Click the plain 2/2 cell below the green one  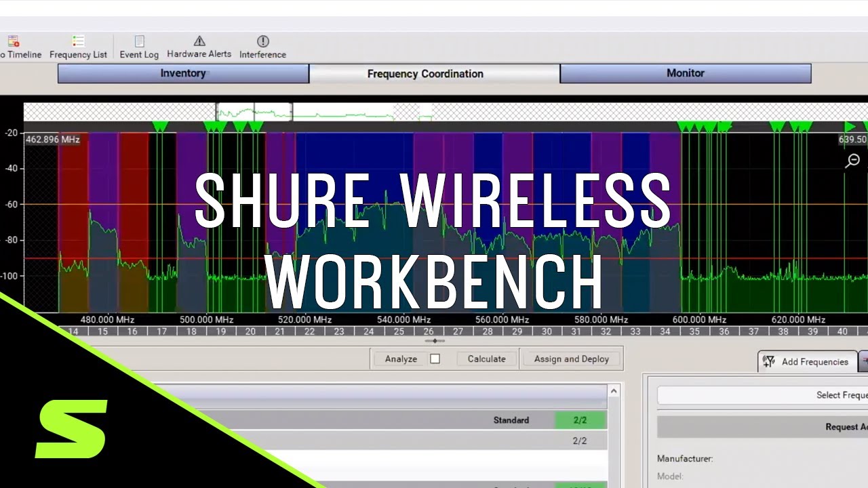click(x=580, y=441)
